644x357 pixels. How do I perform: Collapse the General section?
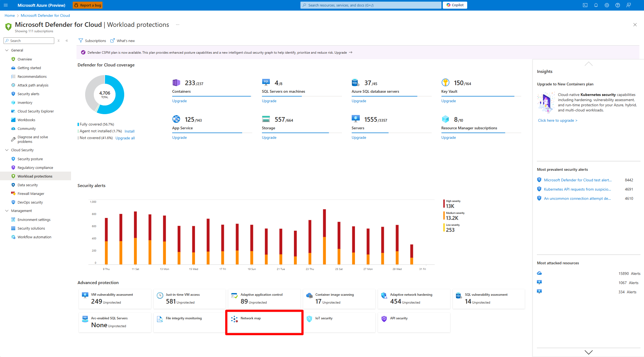pos(7,50)
